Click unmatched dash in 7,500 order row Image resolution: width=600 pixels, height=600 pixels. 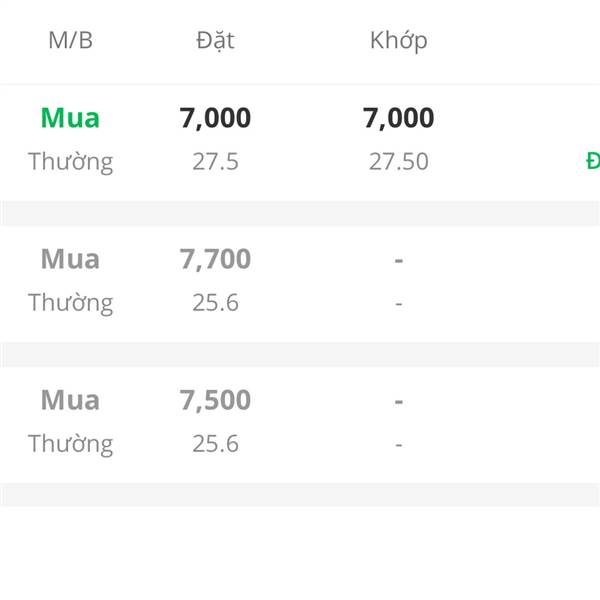(x=399, y=402)
